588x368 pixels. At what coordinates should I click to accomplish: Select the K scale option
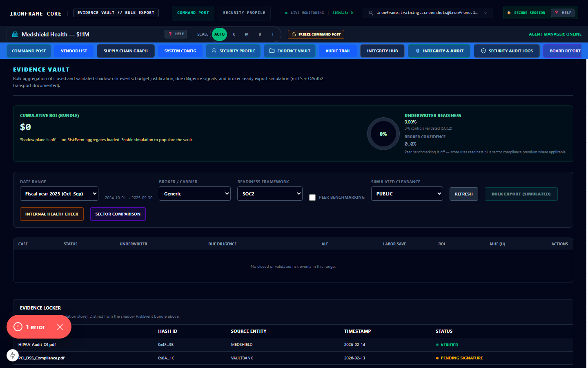[x=234, y=34]
